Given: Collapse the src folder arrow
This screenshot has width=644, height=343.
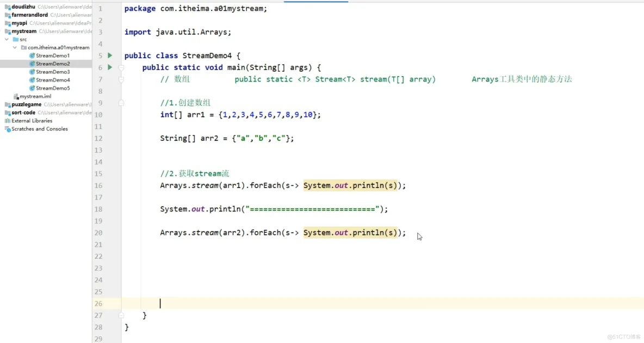Looking at the screenshot, I should (7, 39).
